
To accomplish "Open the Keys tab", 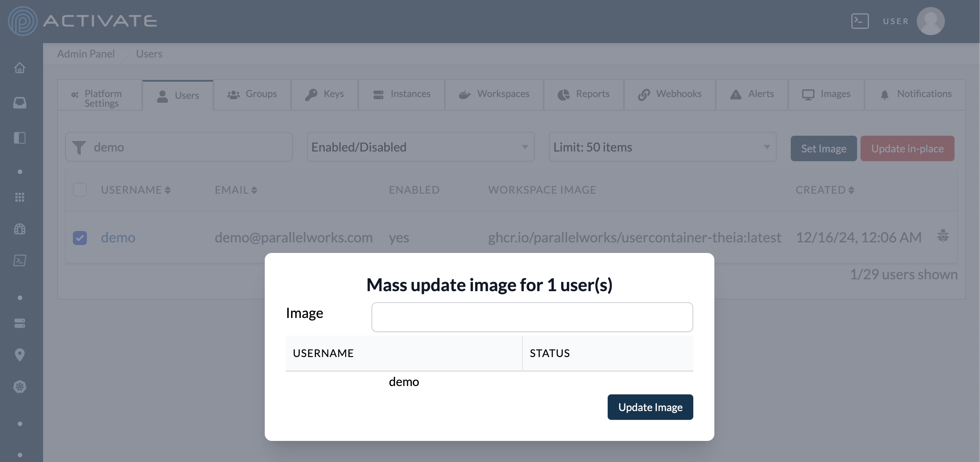I will (324, 94).
